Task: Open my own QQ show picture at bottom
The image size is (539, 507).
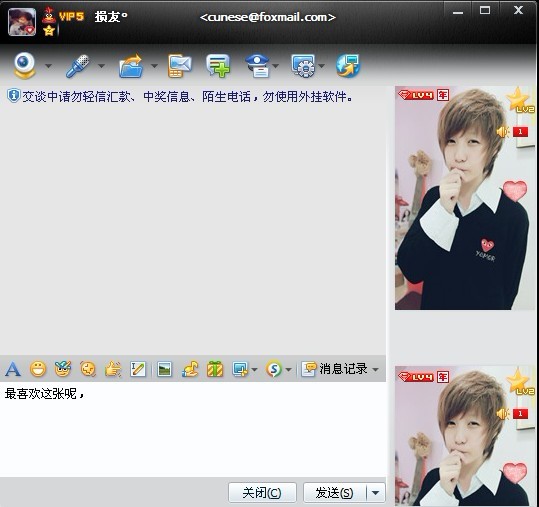Action: tap(465, 436)
